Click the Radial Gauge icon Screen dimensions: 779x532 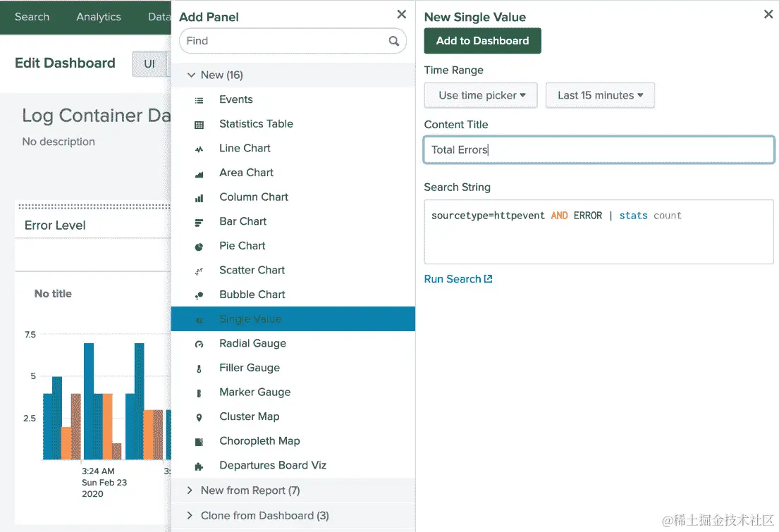pyautogui.click(x=200, y=345)
